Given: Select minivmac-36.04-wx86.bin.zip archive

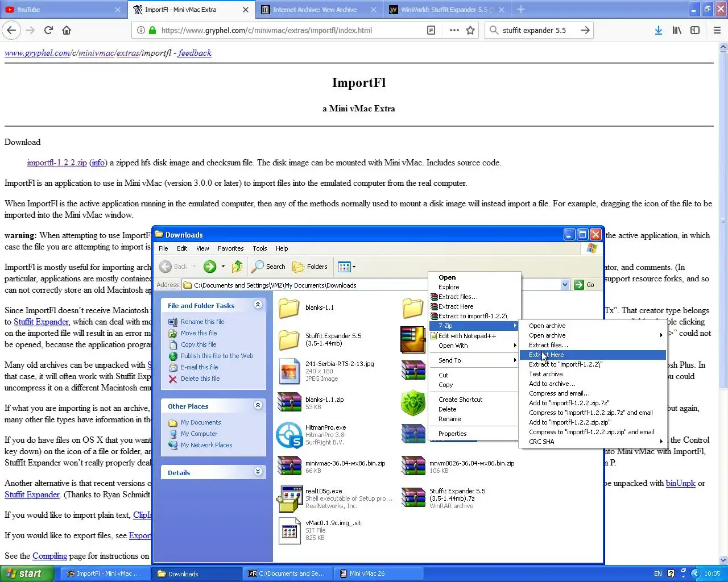Looking at the screenshot, I should (289, 467).
